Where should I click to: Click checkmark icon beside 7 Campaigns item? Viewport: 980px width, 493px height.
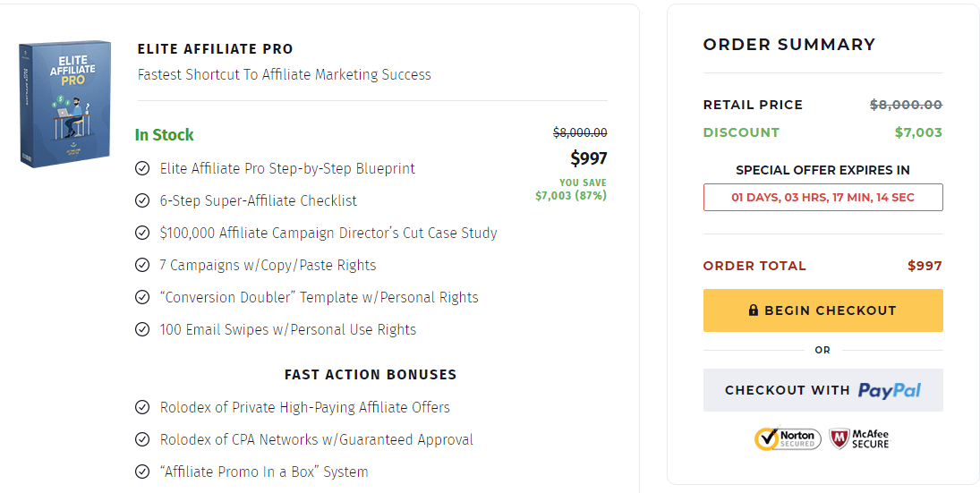(x=142, y=265)
